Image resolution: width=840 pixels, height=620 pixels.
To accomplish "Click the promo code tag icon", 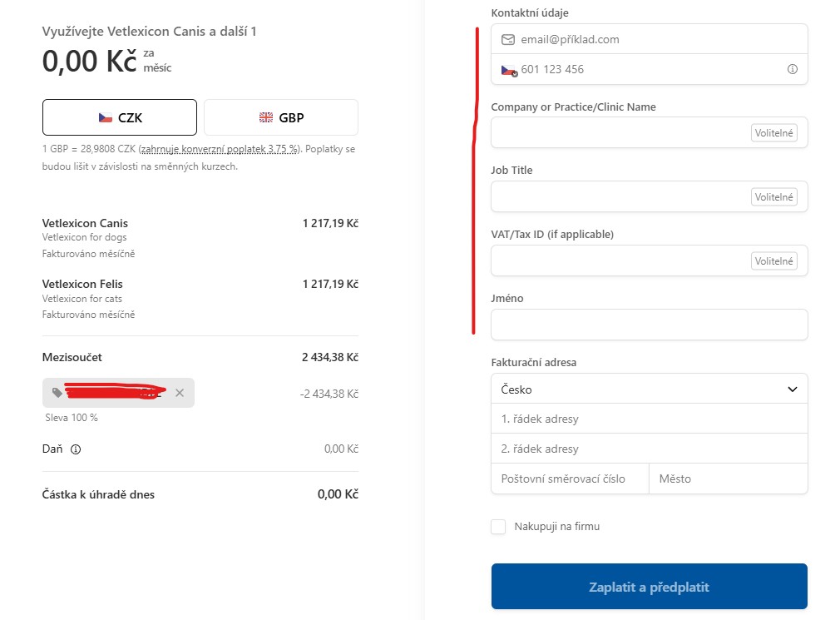I will (57, 393).
